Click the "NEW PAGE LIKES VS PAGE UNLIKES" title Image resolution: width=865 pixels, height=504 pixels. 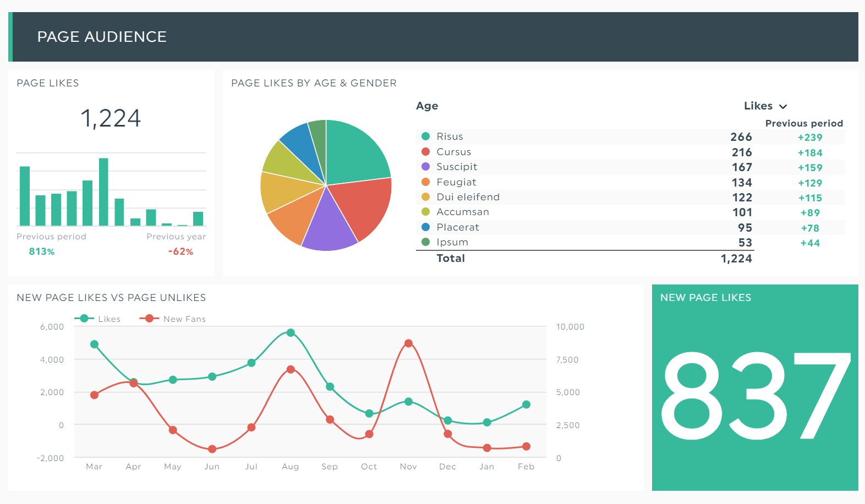click(111, 298)
